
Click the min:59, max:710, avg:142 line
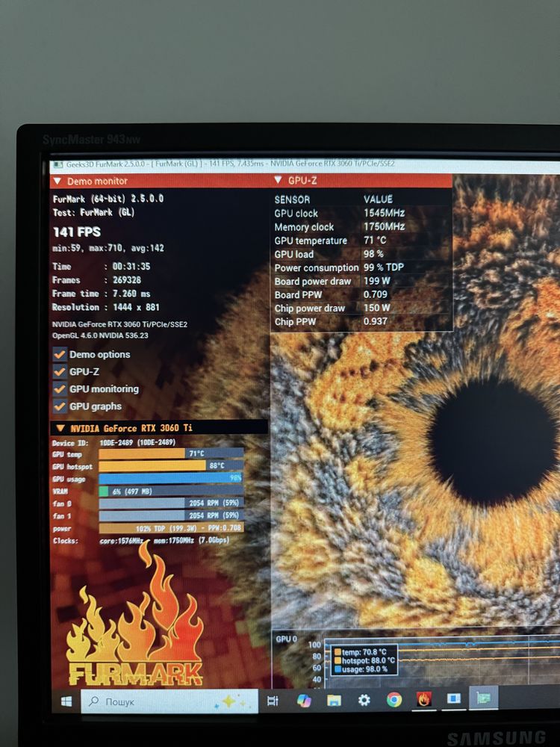(x=108, y=248)
